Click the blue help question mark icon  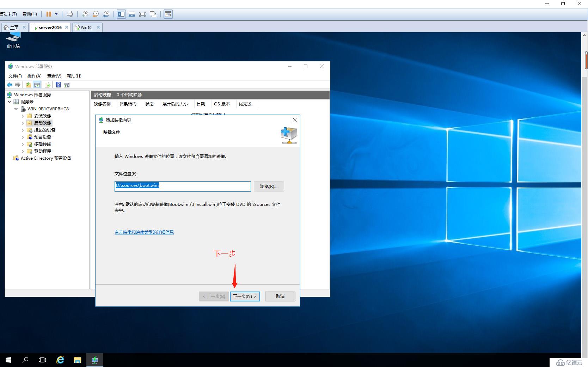coord(58,85)
